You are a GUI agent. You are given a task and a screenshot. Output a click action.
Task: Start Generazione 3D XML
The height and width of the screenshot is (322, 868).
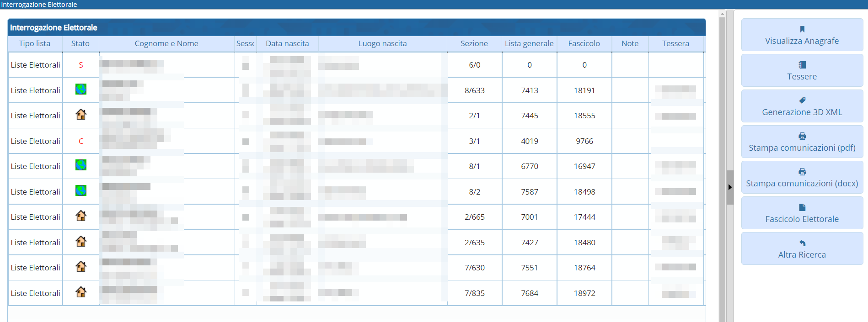click(x=802, y=106)
